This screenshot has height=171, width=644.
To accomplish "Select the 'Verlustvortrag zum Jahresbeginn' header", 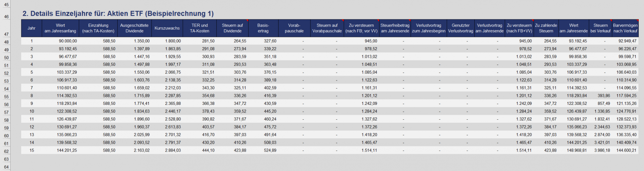I will (428, 28).
